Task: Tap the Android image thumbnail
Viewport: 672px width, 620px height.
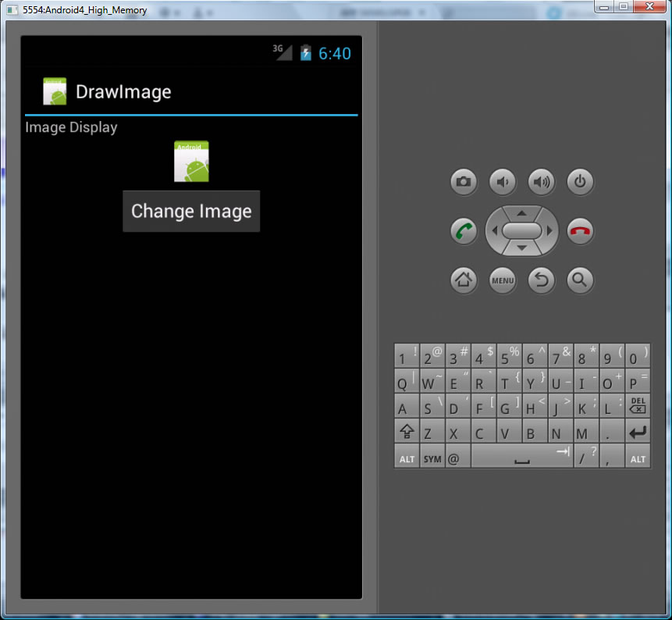Action: coord(191,162)
